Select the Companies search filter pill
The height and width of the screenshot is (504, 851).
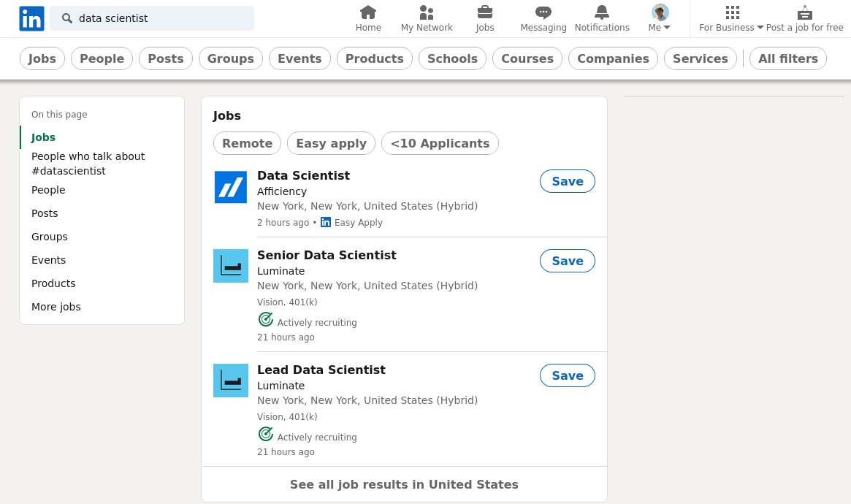point(614,58)
